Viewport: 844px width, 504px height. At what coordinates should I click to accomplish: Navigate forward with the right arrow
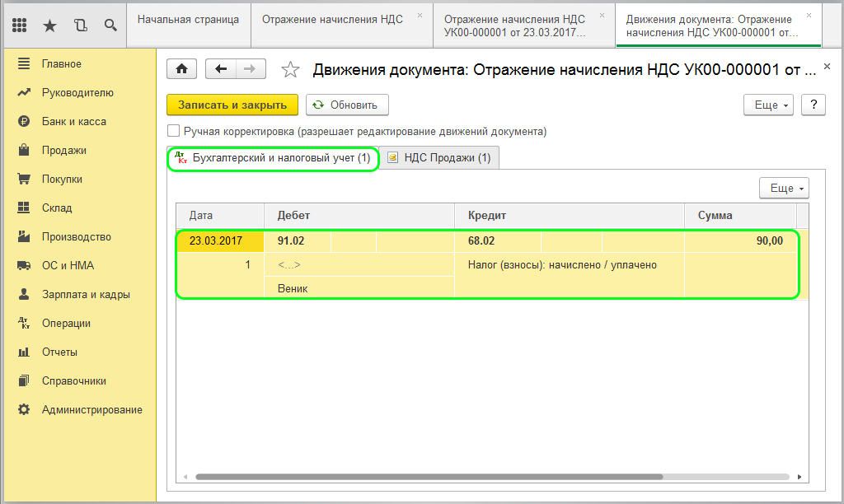pos(251,69)
